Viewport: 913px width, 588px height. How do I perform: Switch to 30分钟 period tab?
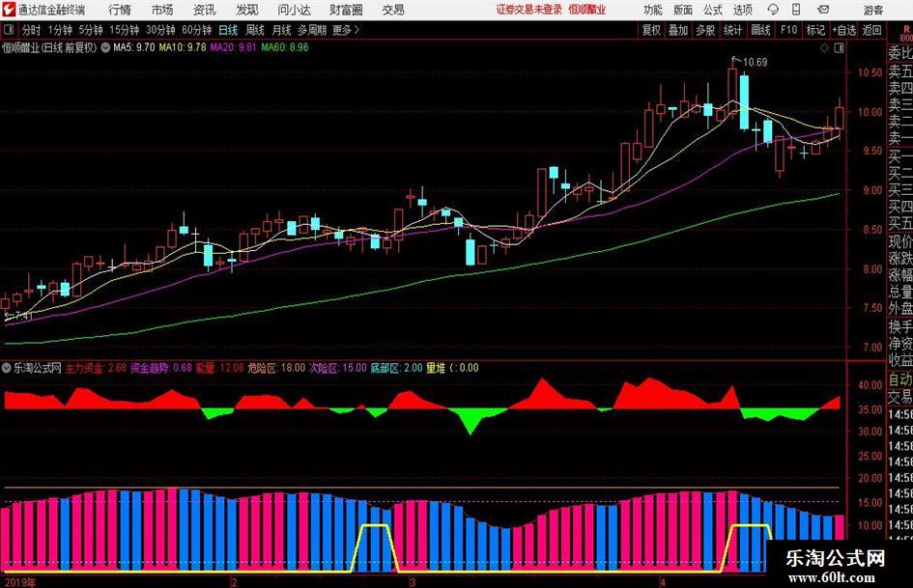[160, 30]
